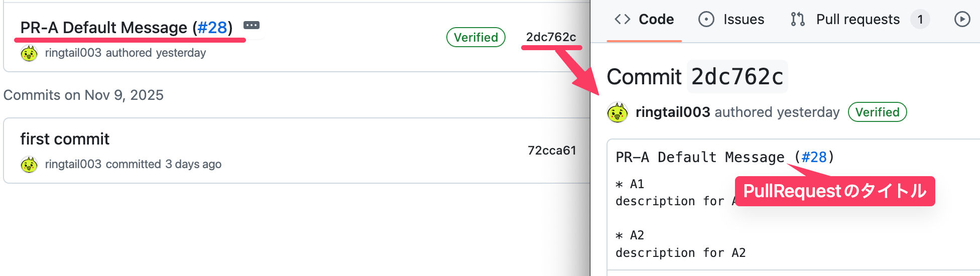The image size is (980, 276).
Task: Open the Code tab
Action: 656,20
